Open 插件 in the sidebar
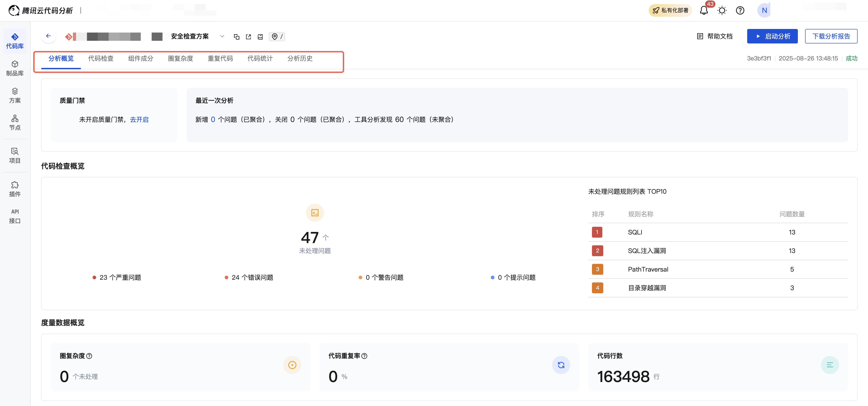The width and height of the screenshot is (868, 406). [x=15, y=189]
